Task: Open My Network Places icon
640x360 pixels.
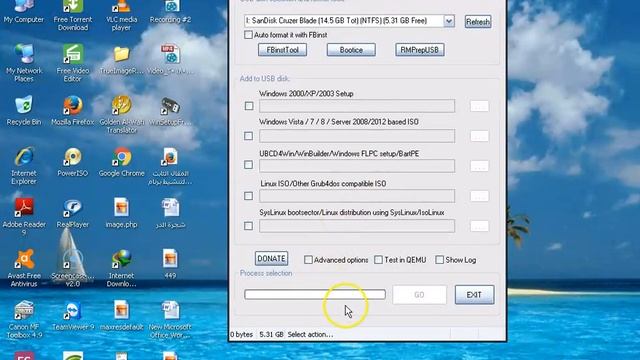Action: 24,63
